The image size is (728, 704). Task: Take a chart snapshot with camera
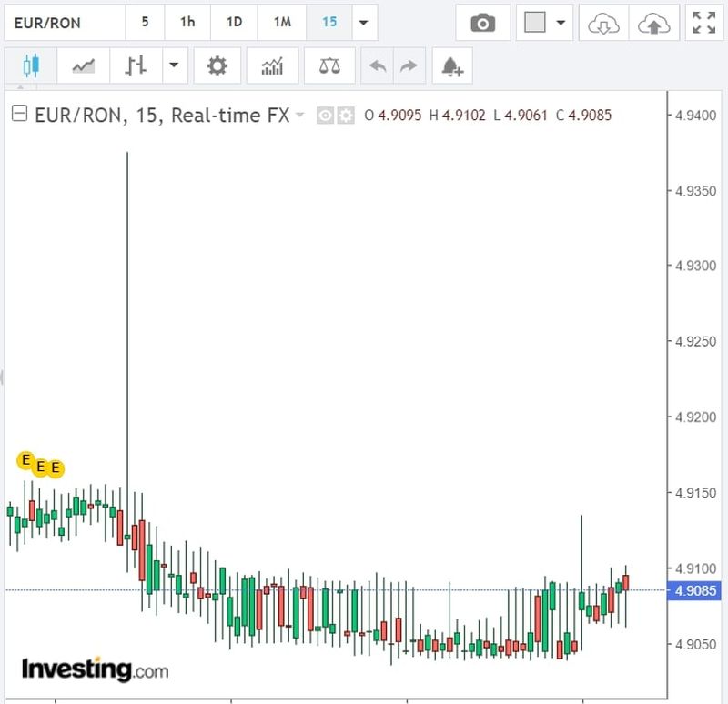(x=482, y=23)
